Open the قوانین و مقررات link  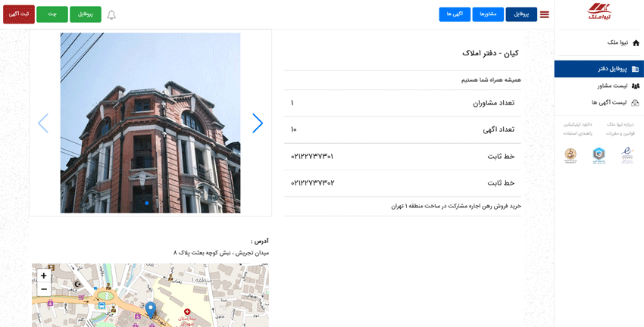pyautogui.click(x=621, y=133)
